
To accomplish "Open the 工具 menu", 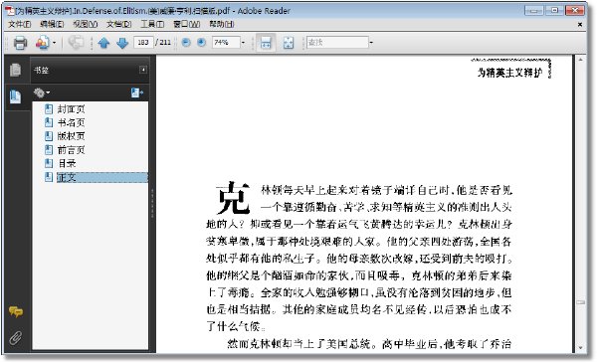I will [152, 24].
